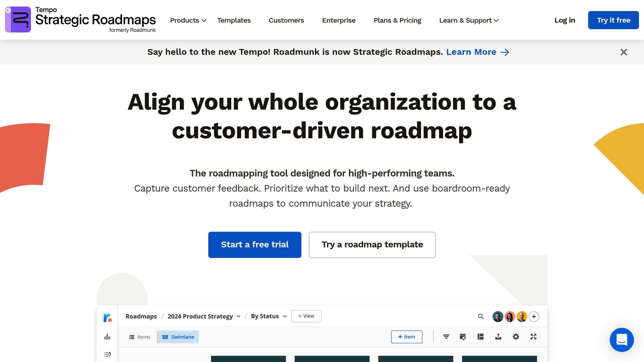The width and height of the screenshot is (644, 362).
Task: Open roadmap settings gear icon
Action: point(516,337)
